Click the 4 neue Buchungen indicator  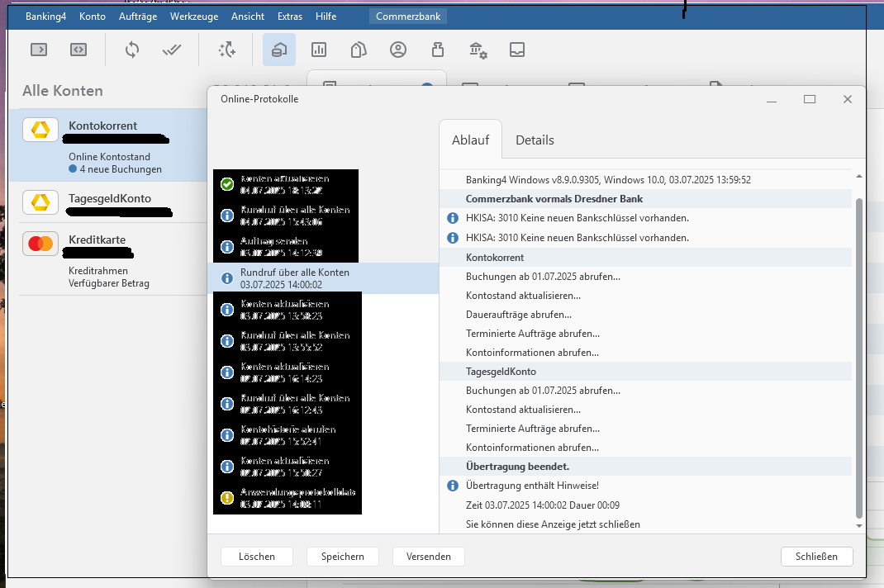(x=116, y=169)
